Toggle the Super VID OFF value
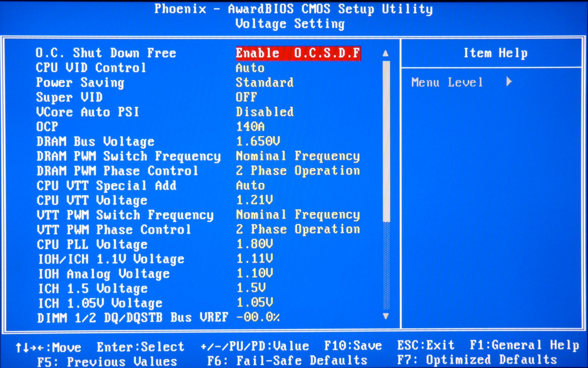 246,97
